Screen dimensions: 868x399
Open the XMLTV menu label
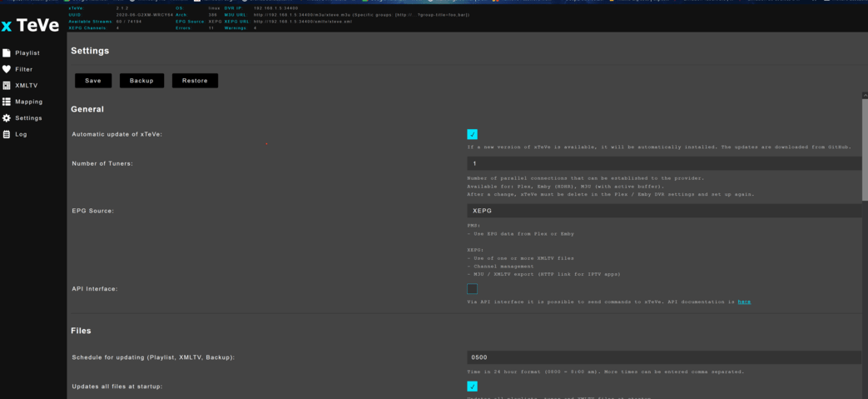tap(26, 85)
